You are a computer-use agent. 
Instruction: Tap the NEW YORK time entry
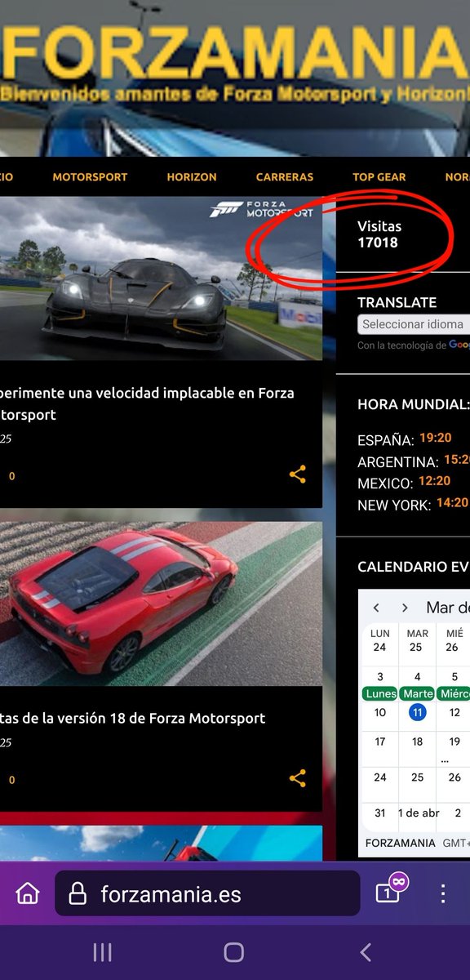point(413,504)
